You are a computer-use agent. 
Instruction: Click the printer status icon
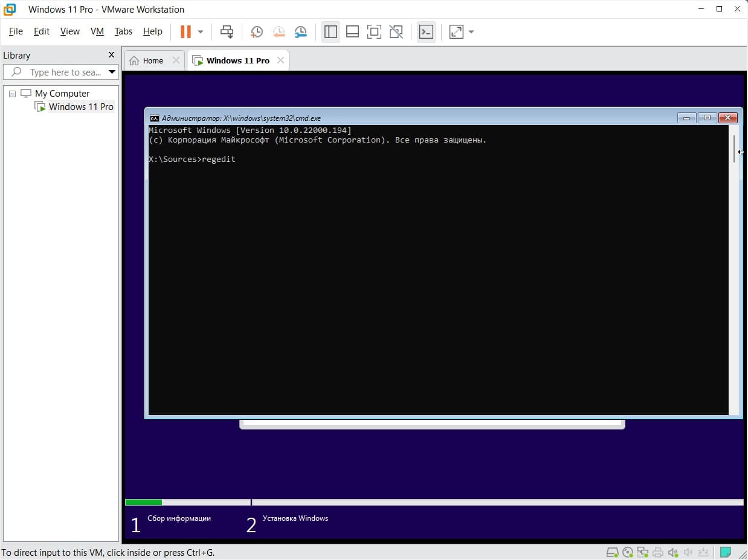point(658,552)
